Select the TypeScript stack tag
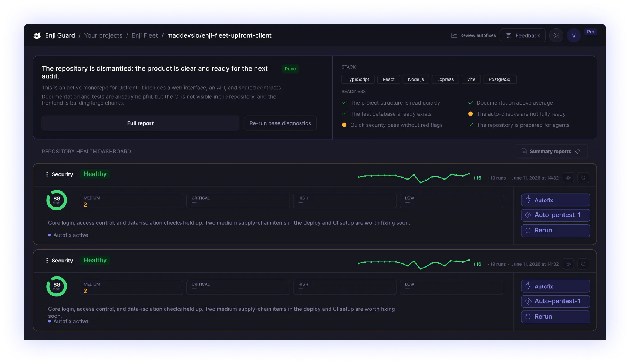630x364 pixels. (x=358, y=79)
